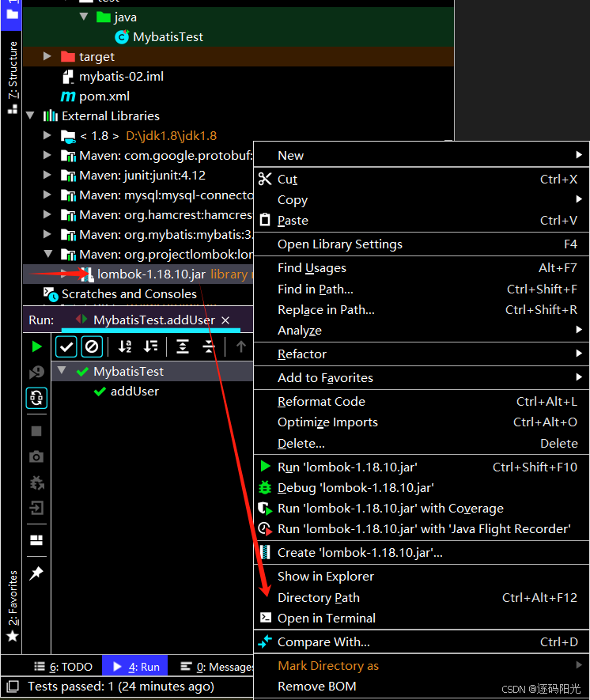Choose Reformat Code
This screenshot has height=700, width=590.
pyautogui.click(x=422, y=401)
